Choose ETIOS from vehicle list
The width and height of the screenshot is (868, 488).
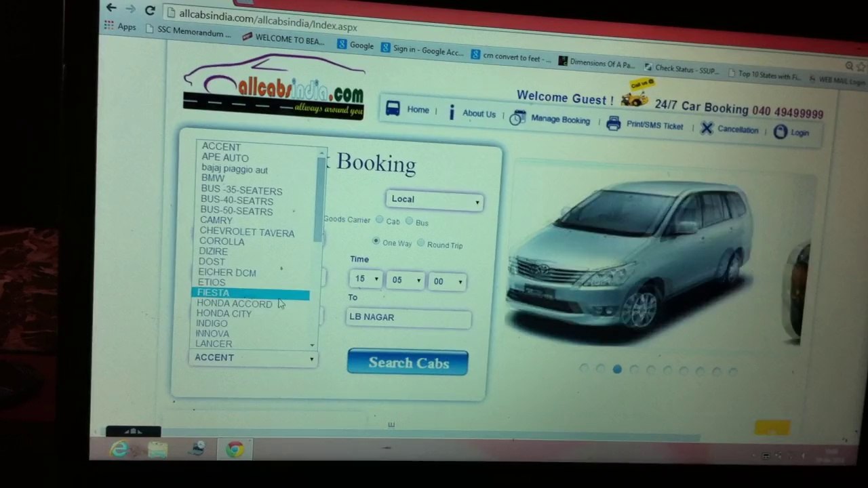click(211, 283)
